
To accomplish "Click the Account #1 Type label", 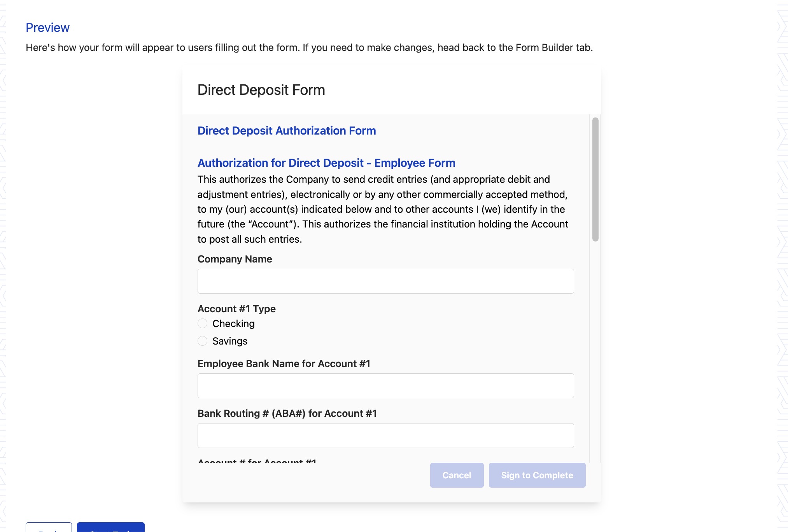I will pos(236,309).
